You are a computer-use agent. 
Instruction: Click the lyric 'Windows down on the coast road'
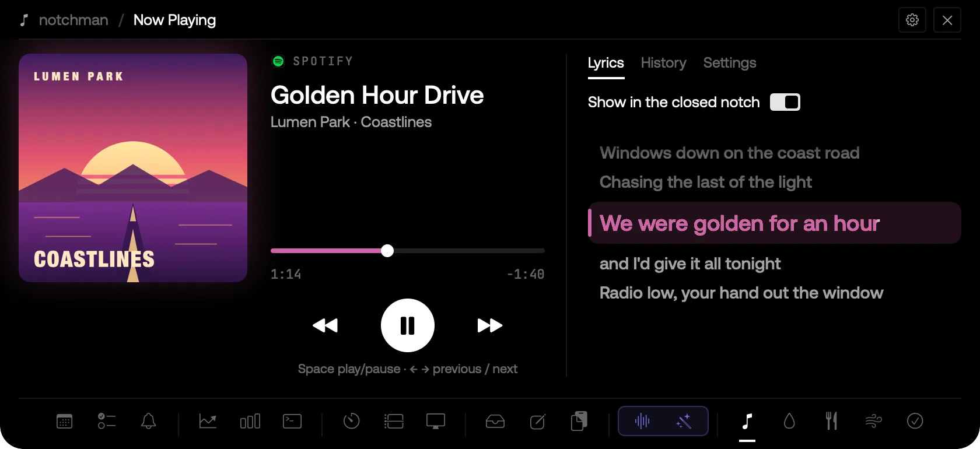(x=730, y=153)
